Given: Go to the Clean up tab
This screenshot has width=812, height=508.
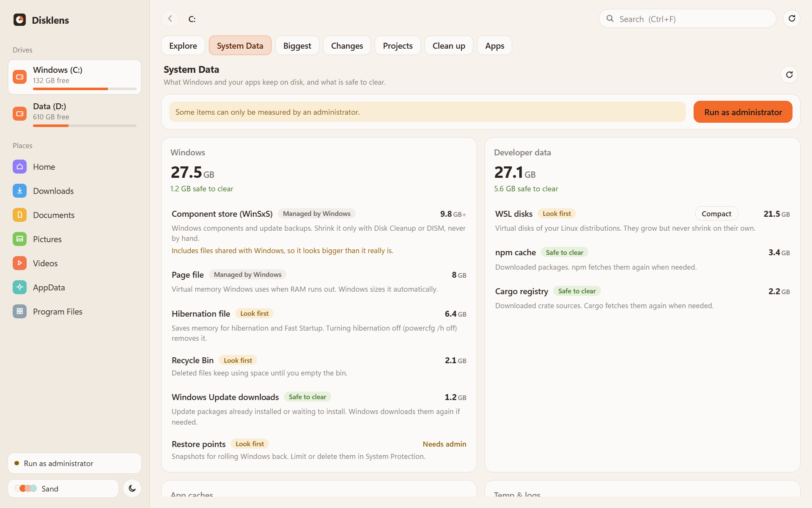Looking at the screenshot, I should point(449,46).
